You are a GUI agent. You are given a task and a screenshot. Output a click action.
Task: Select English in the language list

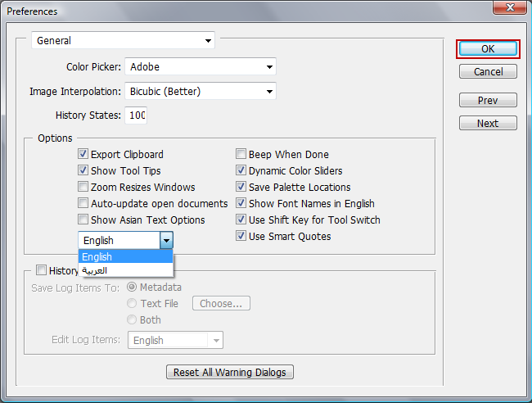[125, 256]
